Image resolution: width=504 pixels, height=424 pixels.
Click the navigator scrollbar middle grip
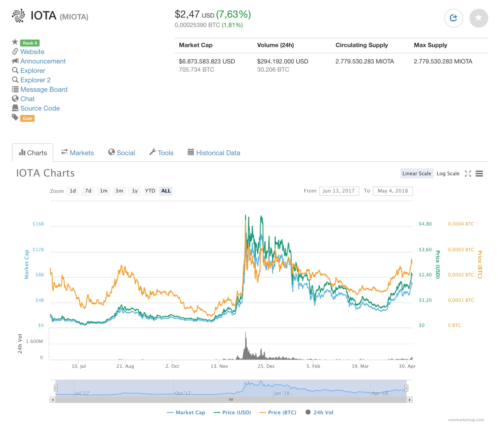231,400
